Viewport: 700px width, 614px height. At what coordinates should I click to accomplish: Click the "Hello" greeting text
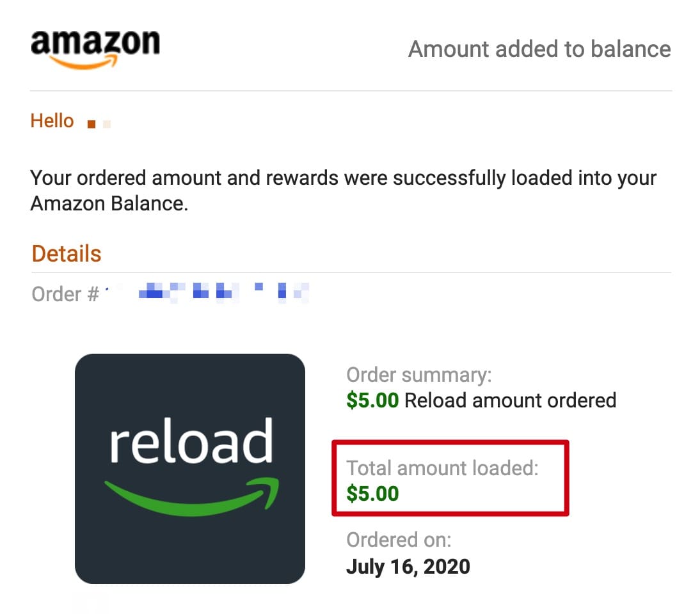coord(52,121)
